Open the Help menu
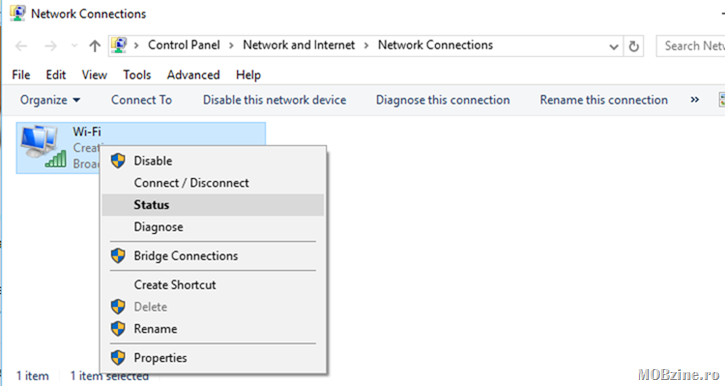 tap(248, 75)
